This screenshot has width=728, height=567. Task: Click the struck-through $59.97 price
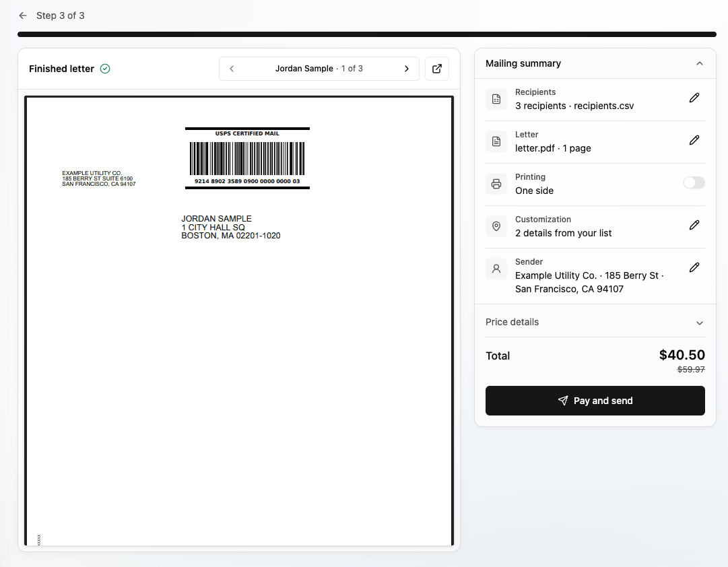click(x=691, y=370)
